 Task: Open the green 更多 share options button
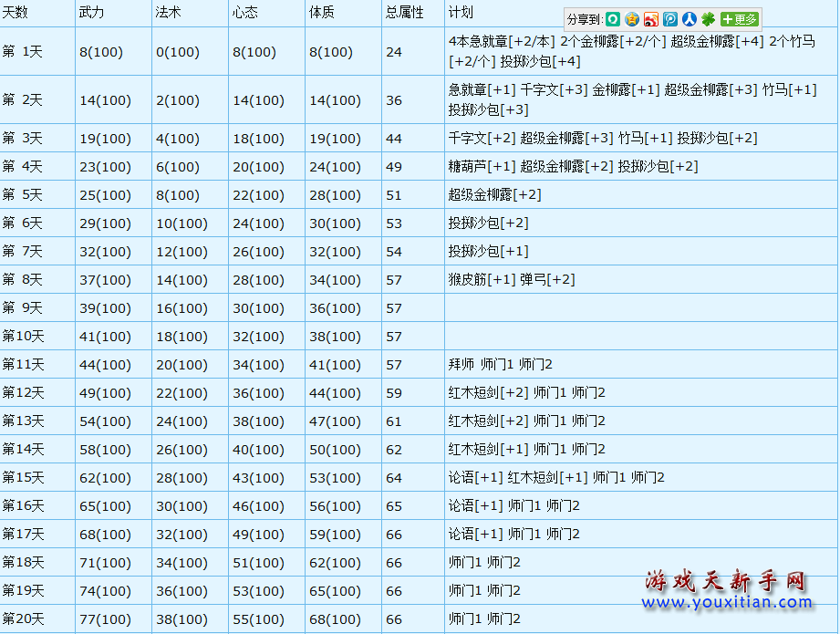point(739,19)
